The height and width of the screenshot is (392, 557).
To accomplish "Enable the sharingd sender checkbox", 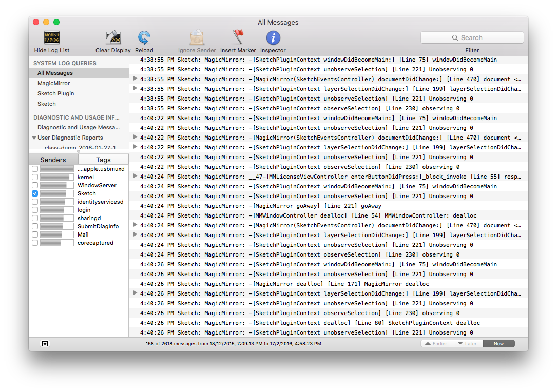I will [35, 218].
